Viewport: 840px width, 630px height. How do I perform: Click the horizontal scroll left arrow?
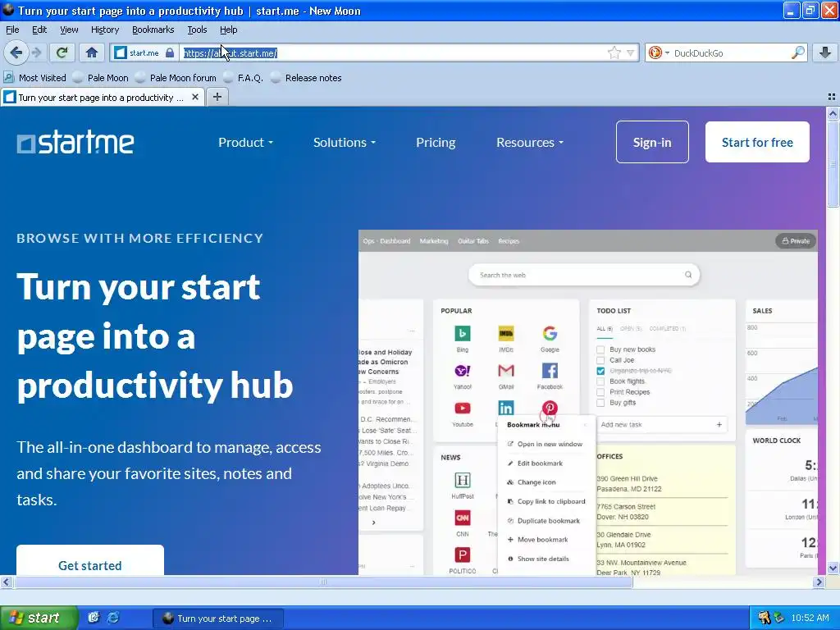[x=6, y=582]
